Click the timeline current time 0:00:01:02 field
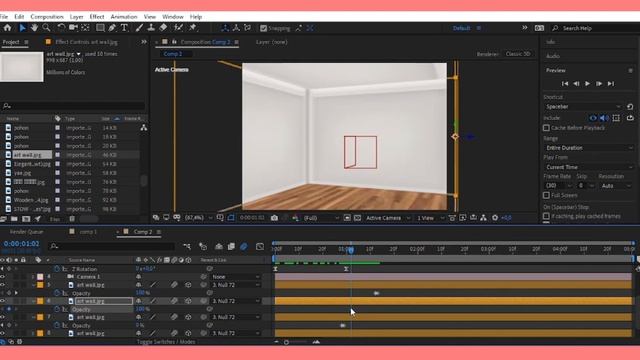The image size is (640, 360). coord(22,244)
